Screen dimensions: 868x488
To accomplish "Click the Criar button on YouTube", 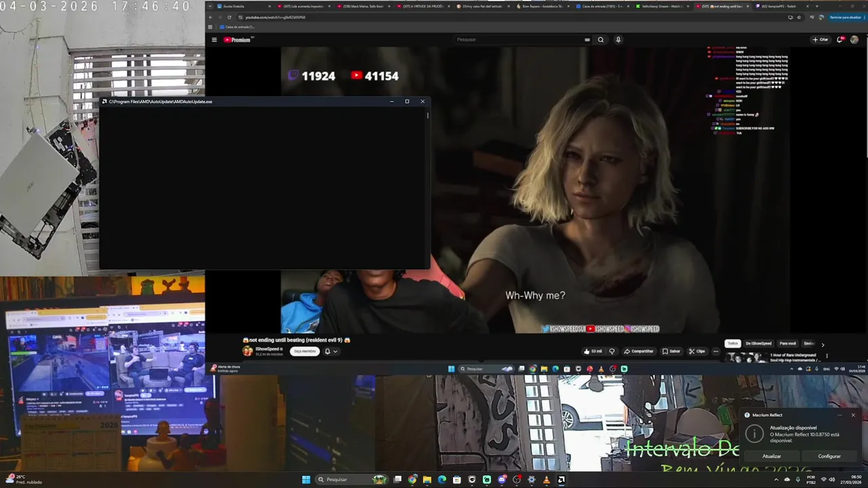I will click(x=821, y=39).
